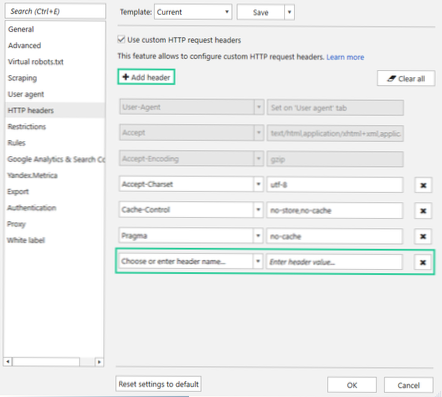Image resolution: width=442 pixels, height=397 pixels.
Task: Remove the empty new header row
Action: pyautogui.click(x=423, y=262)
